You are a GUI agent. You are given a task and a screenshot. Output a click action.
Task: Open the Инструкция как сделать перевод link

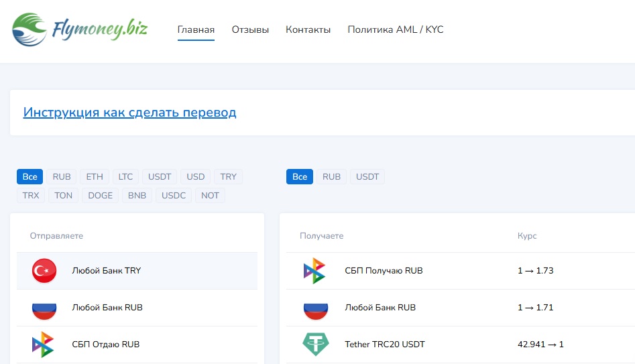(x=129, y=112)
